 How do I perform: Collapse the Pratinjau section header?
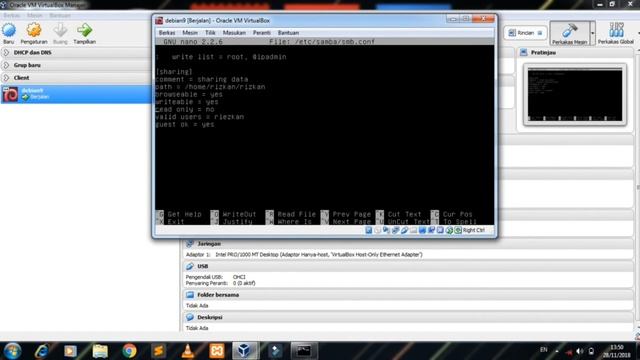[576, 53]
